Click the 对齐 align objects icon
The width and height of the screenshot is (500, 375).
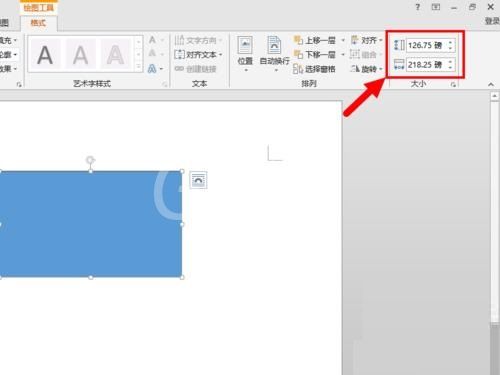(355, 40)
